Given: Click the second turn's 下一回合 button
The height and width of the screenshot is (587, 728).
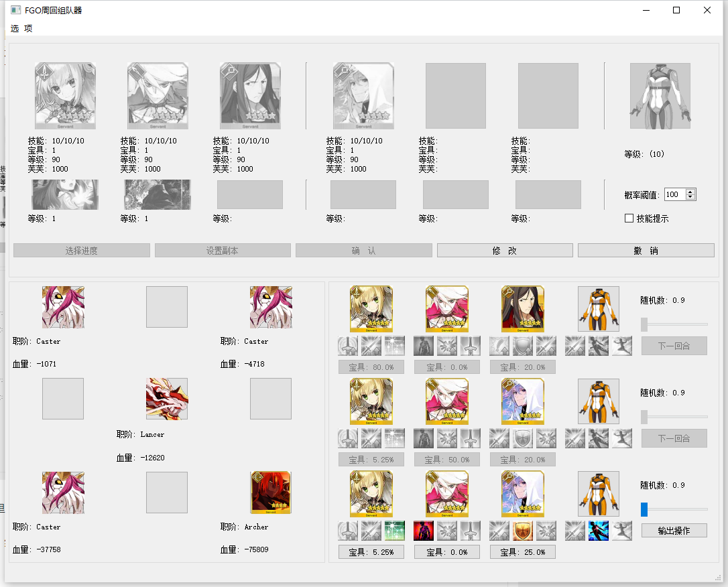Looking at the screenshot, I should click(x=674, y=438).
